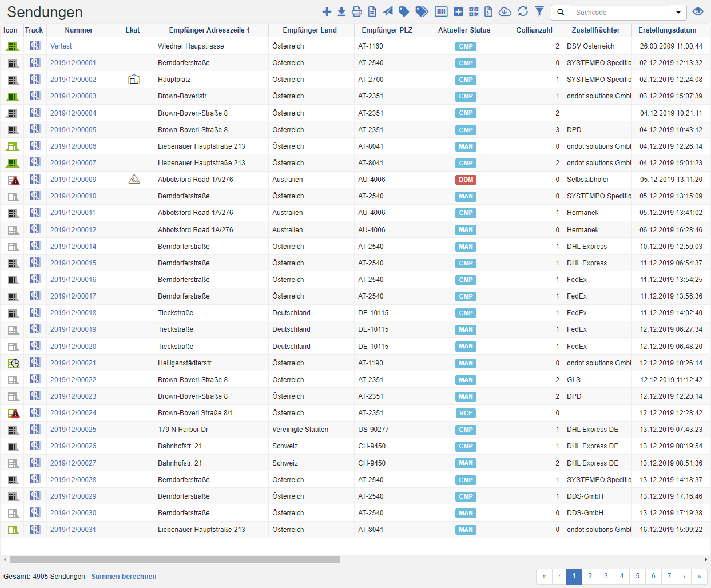Go to page 3
Image resolution: width=711 pixels, height=588 pixels.
pyautogui.click(x=606, y=576)
